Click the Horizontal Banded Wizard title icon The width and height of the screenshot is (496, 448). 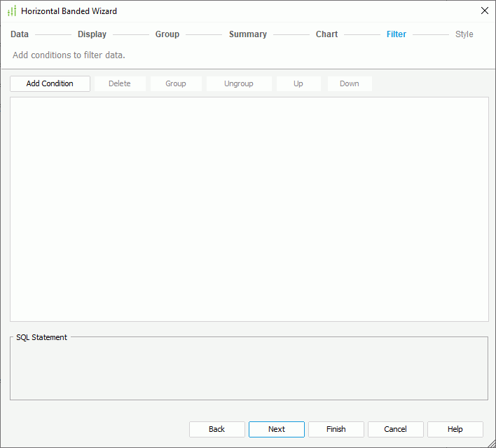coord(12,11)
